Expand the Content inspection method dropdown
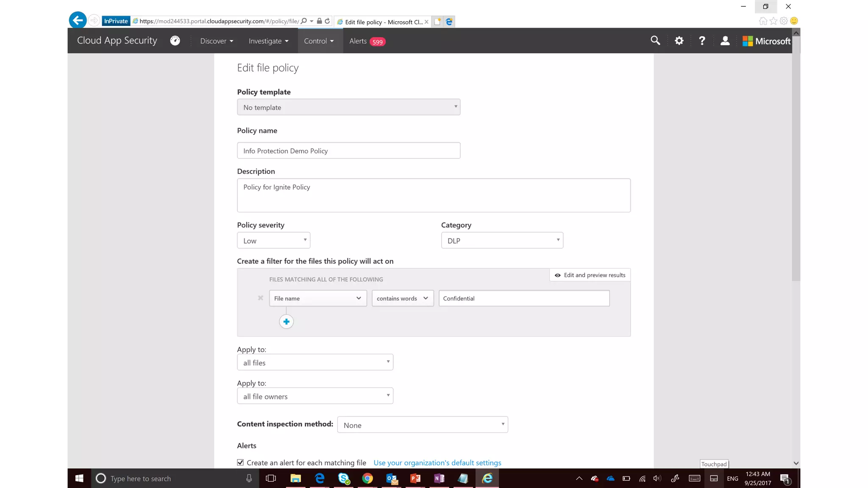 (x=422, y=425)
